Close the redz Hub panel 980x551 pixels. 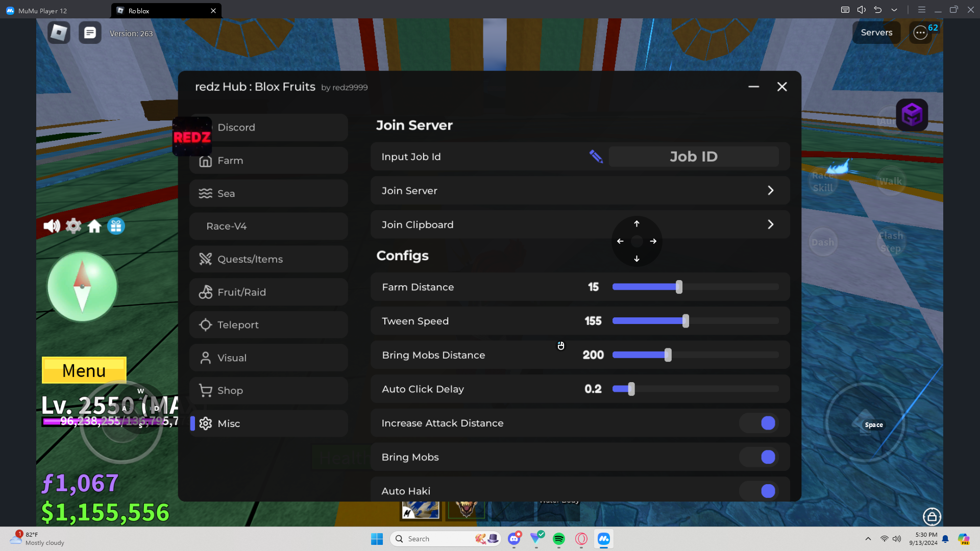tap(782, 87)
